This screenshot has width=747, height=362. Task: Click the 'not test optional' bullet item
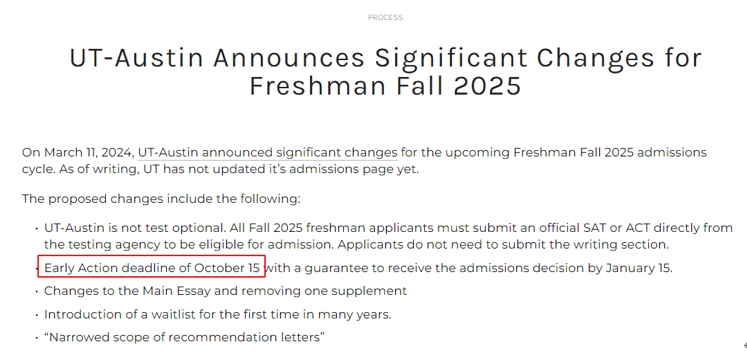point(388,236)
